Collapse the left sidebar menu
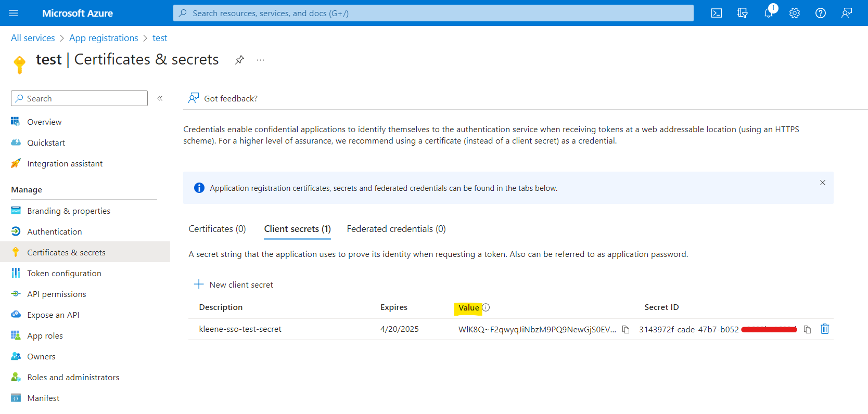868x414 pixels. click(160, 98)
